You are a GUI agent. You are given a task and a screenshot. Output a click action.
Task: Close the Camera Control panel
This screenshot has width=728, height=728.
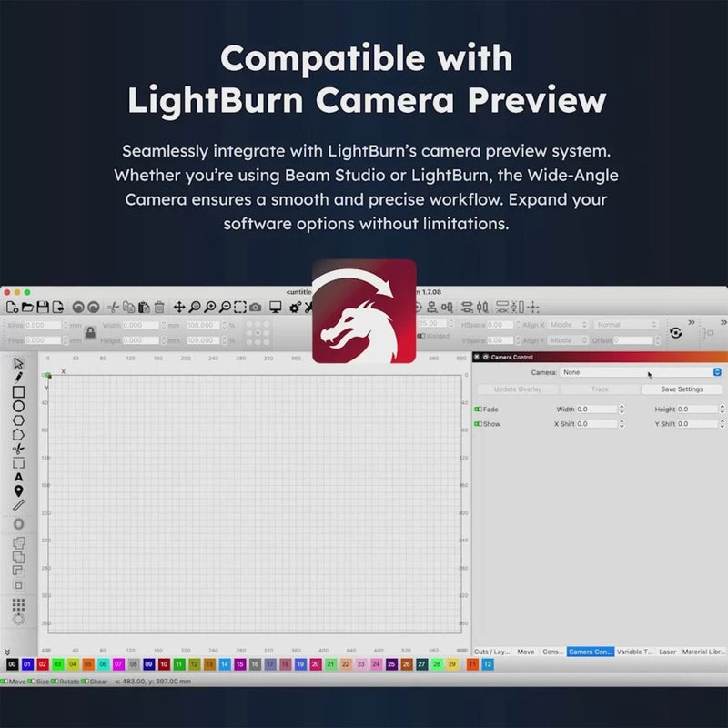click(x=477, y=357)
